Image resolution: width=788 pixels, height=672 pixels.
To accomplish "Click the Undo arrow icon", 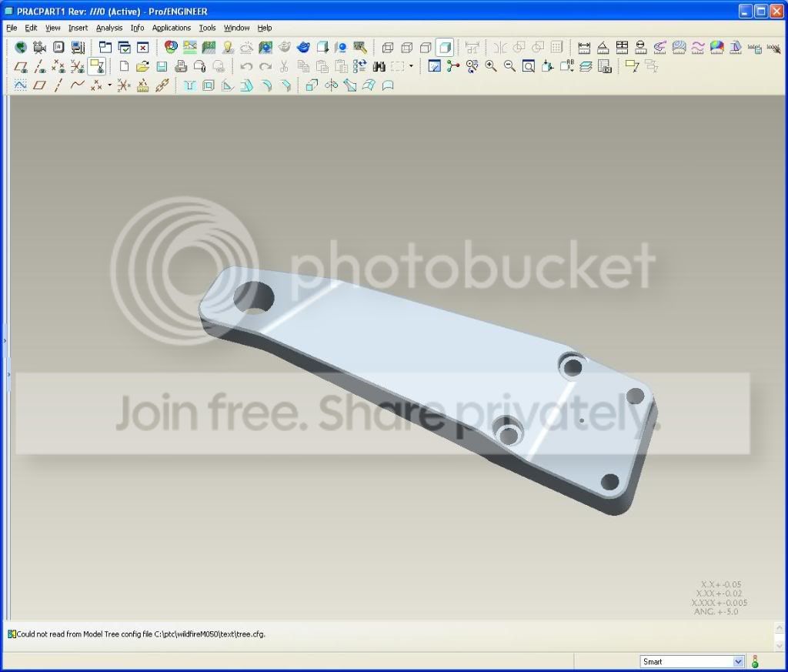I will tap(246, 66).
